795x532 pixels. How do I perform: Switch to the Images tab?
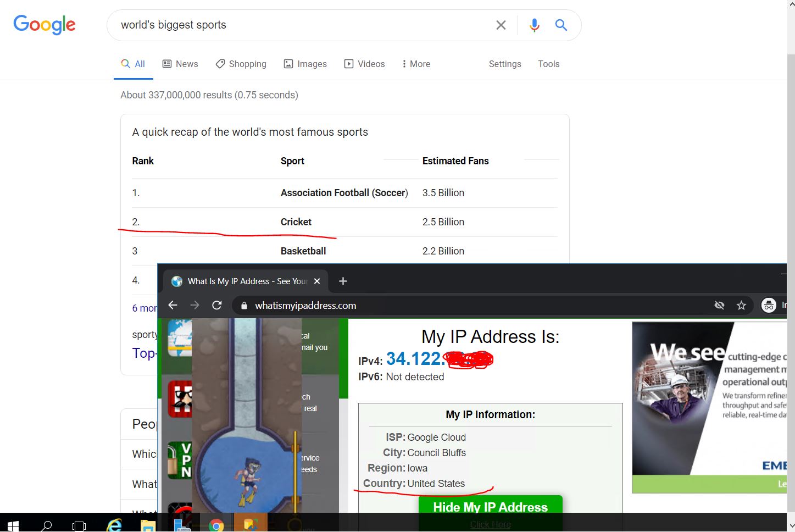(305, 64)
